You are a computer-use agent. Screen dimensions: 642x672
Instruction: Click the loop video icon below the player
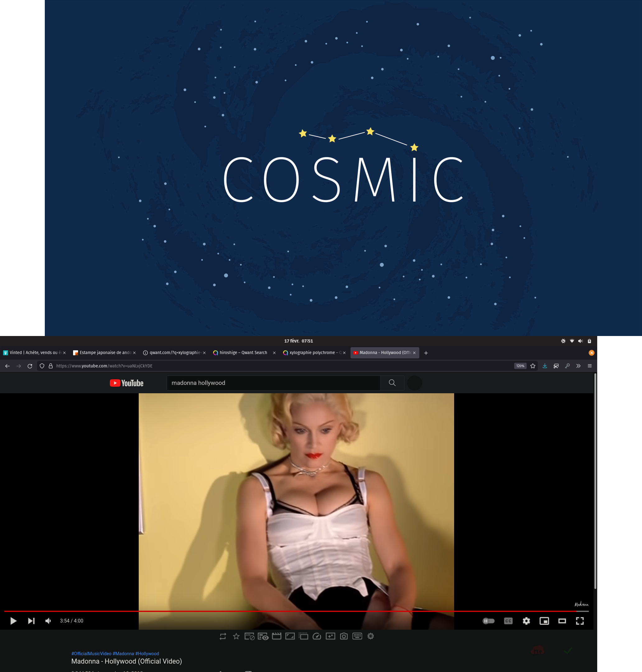pos(223,637)
